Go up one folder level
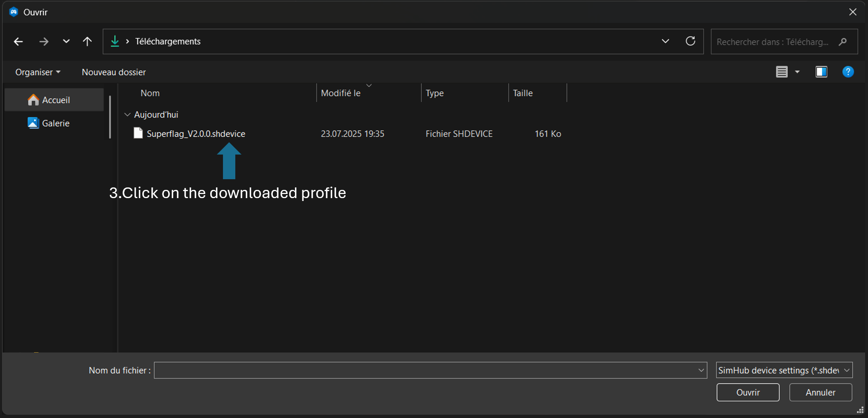The width and height of the screenshot is (868, 418). point(87,42)
